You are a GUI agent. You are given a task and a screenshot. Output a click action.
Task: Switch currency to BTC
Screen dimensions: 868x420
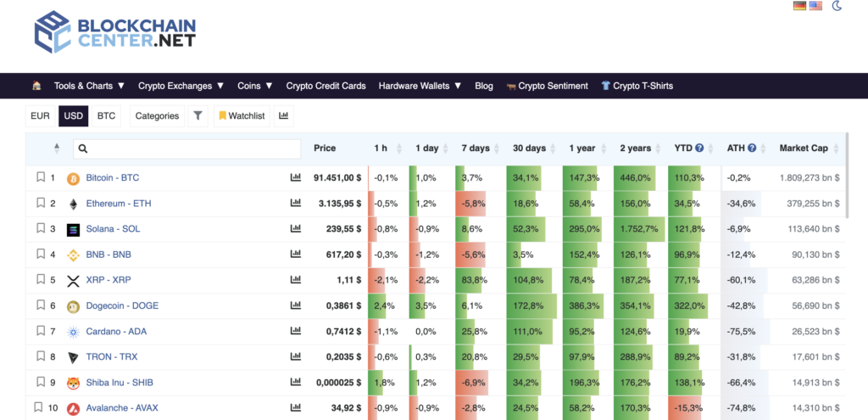coord(106,115)
